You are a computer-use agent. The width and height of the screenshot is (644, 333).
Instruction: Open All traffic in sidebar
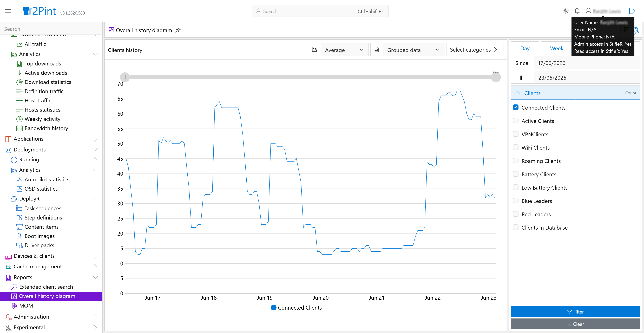(35, 44)
